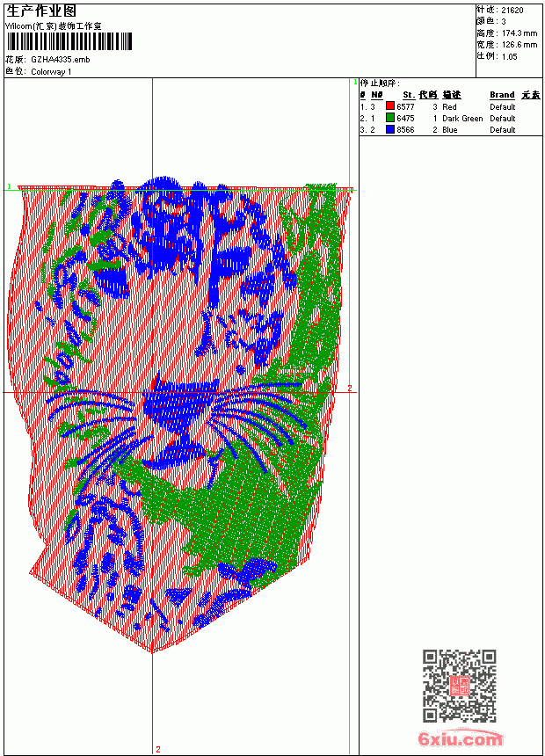Click the GZHA4335.emb file name

tap(61, 60)
